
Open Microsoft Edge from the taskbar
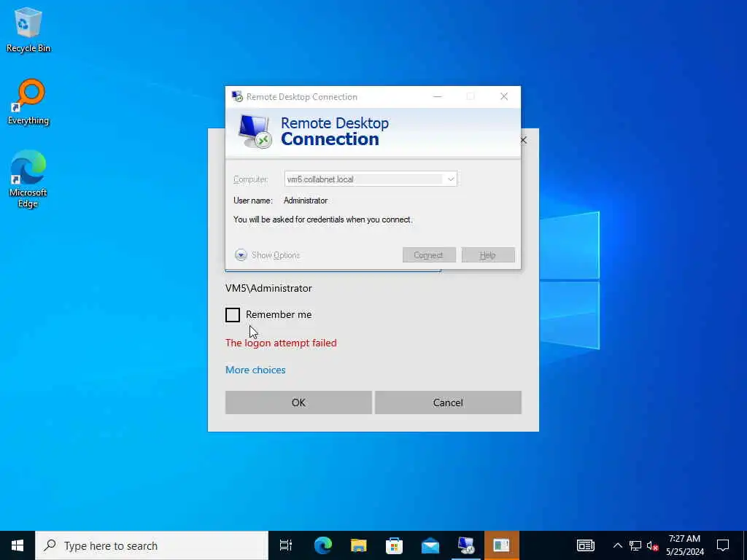[x=322, y=545]
